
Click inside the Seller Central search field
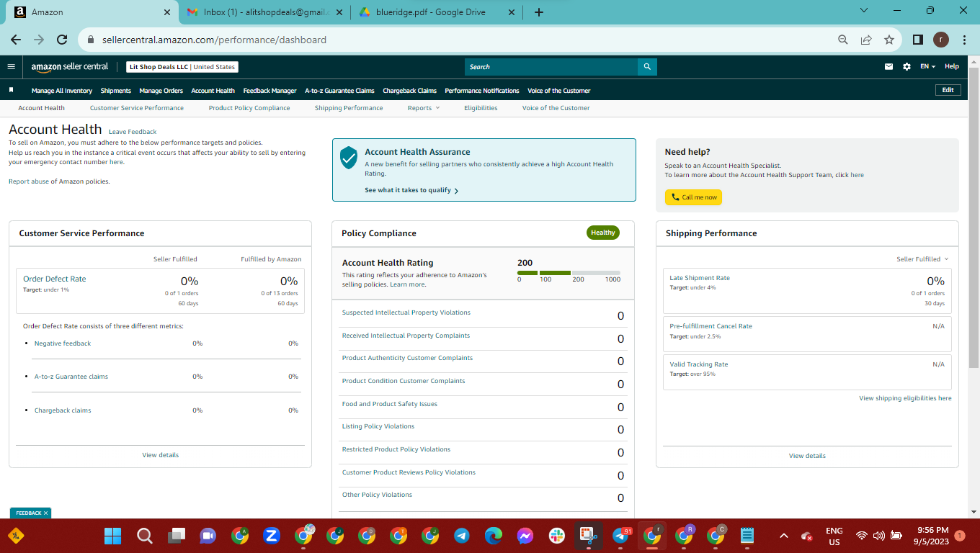coord(551,67)
